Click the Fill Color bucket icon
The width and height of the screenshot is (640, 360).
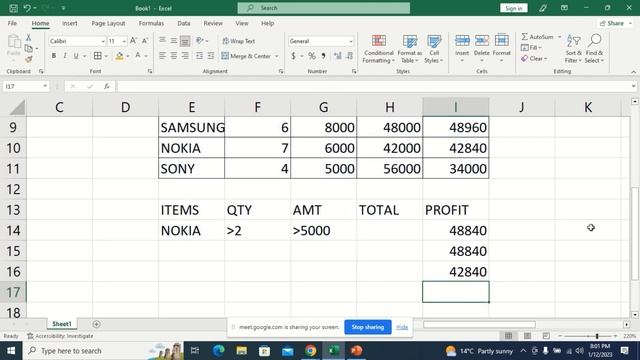click(x=119, y=56)
